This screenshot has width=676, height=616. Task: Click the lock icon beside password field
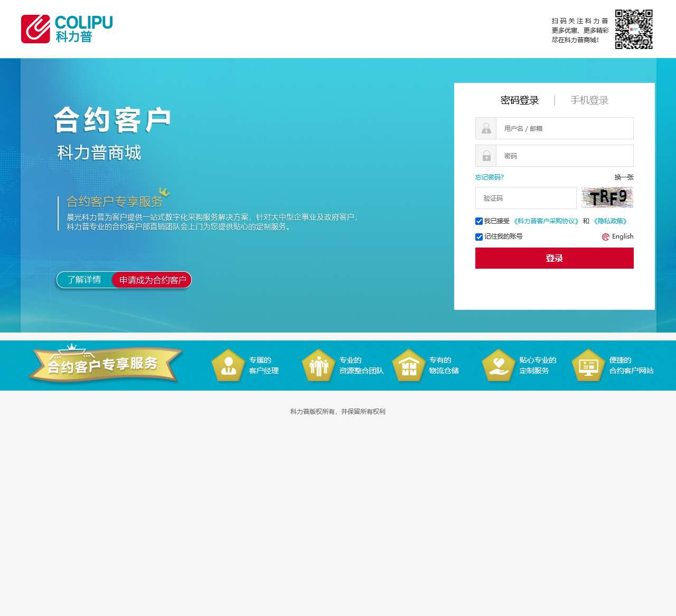486,156
